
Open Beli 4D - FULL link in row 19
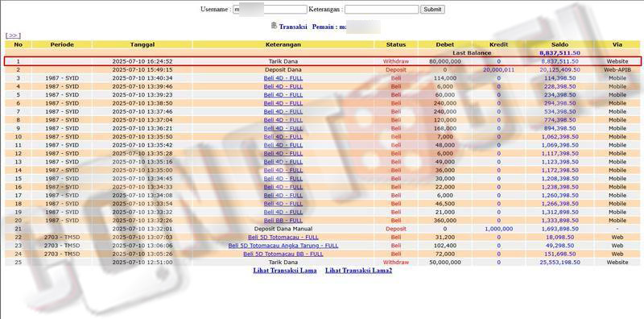[283, 212]
